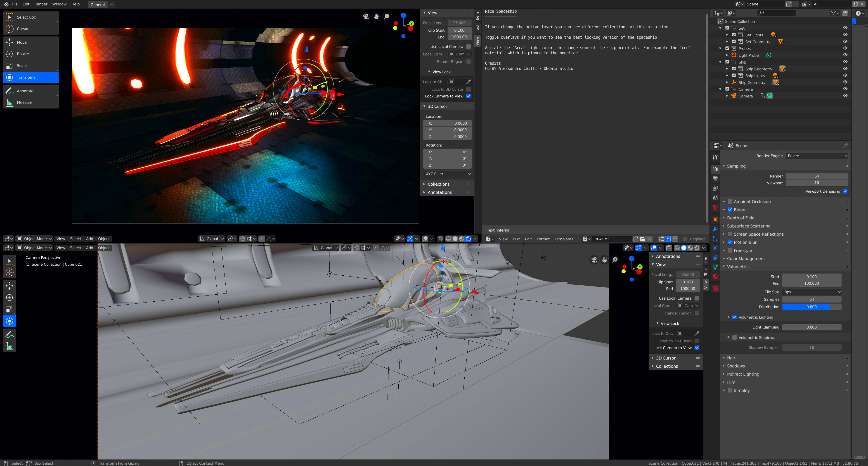The image size is (868, 466).
Task: Add a new workspace with plus button
Action: pos(112,5)
